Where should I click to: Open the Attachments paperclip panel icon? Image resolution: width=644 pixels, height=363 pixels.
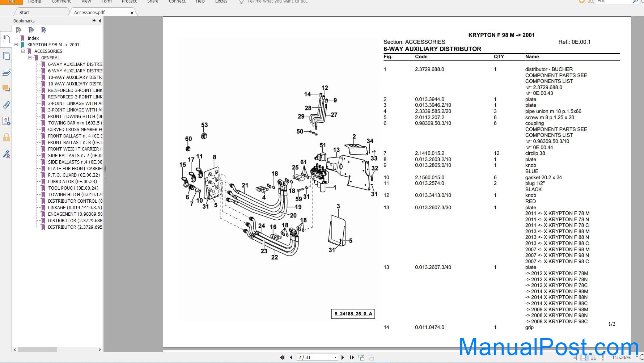click(6, 105)
